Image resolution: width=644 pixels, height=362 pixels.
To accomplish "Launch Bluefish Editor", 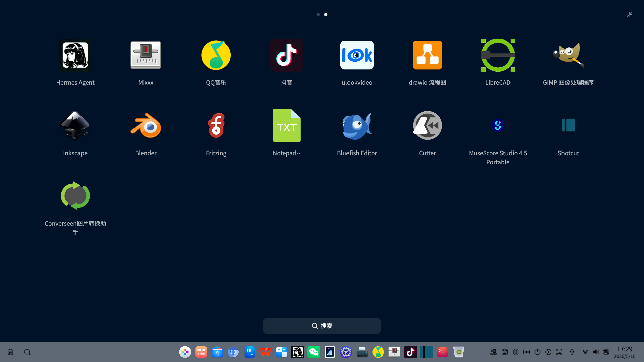I will (357, 125).
